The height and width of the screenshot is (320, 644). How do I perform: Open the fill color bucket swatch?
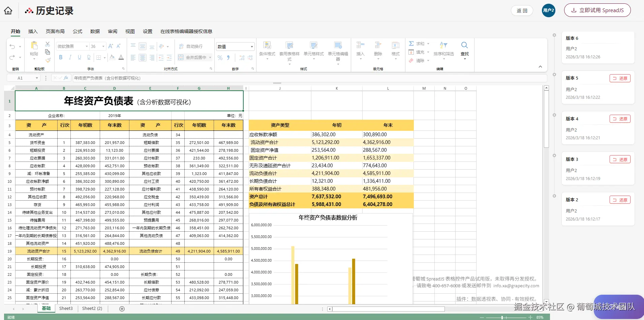112,57
